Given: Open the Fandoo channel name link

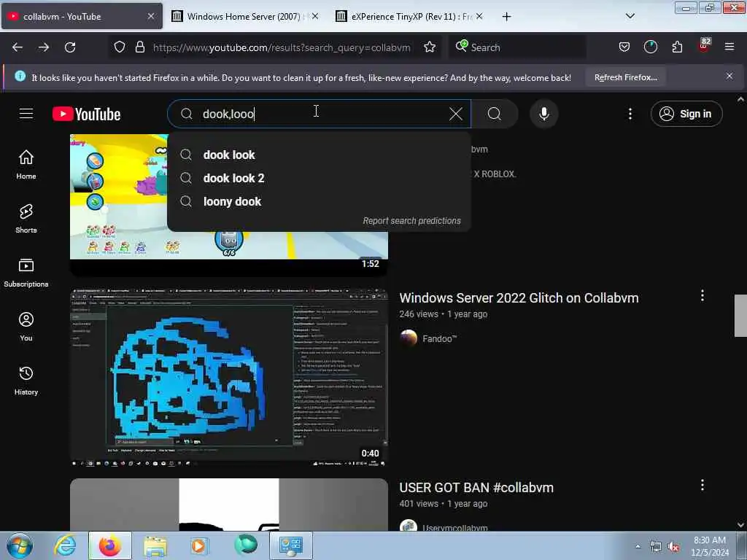Looking at the screenshot, I should click(439, 338).
